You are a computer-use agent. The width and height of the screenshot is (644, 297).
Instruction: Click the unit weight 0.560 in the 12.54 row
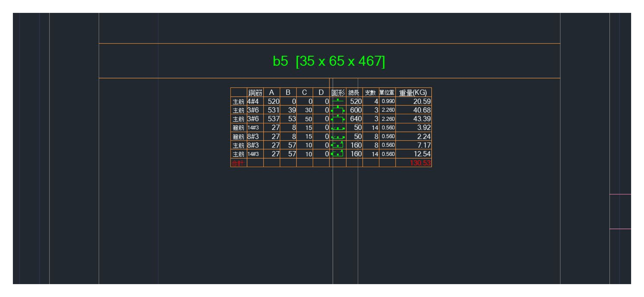tap(388, 154)
